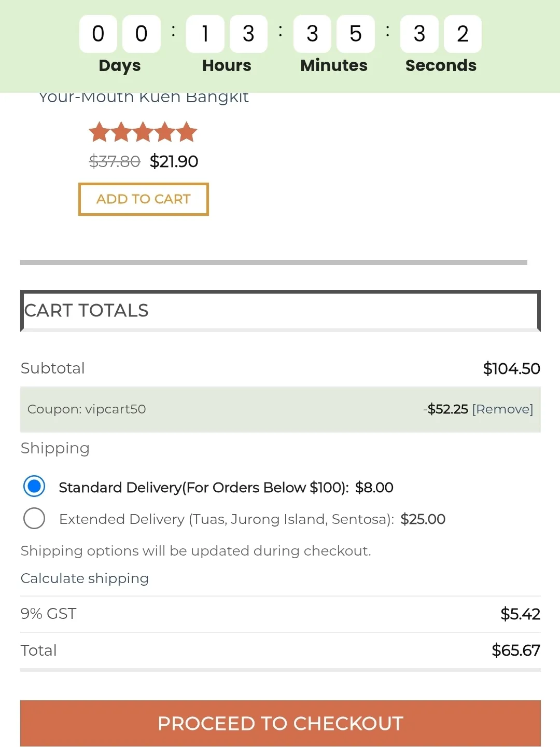Screen dimensions: 560x747
Task: Click the Minutes label in countdown
Action: 334,65
